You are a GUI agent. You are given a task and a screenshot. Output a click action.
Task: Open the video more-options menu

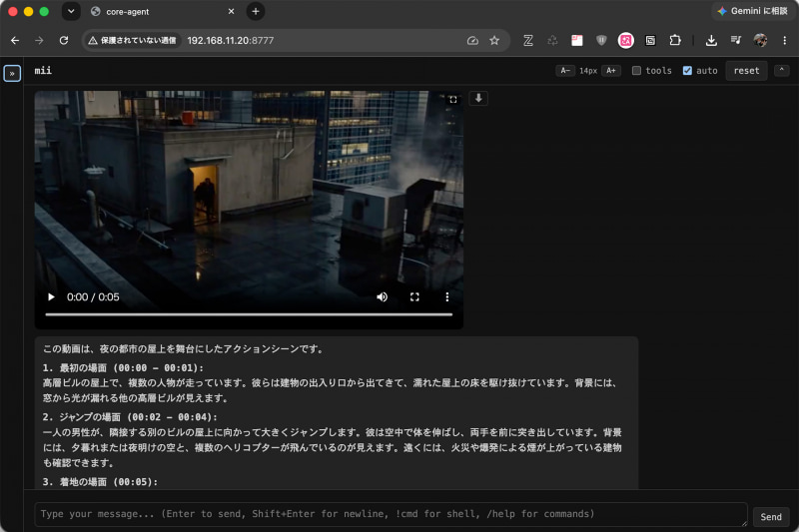446,296
